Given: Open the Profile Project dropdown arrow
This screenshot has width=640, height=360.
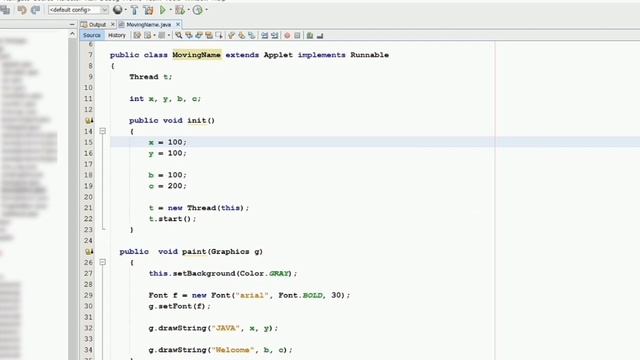Looking at the screenshot, I should pyautogui.click(x=206, y=10).
